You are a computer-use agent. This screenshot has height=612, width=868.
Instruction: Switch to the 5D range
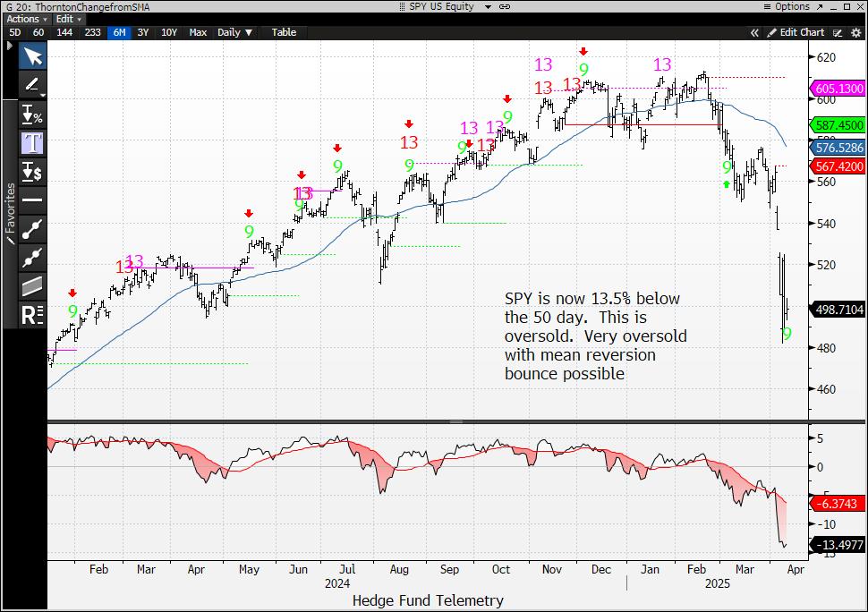pyautogui.click(x=15, y=32)
